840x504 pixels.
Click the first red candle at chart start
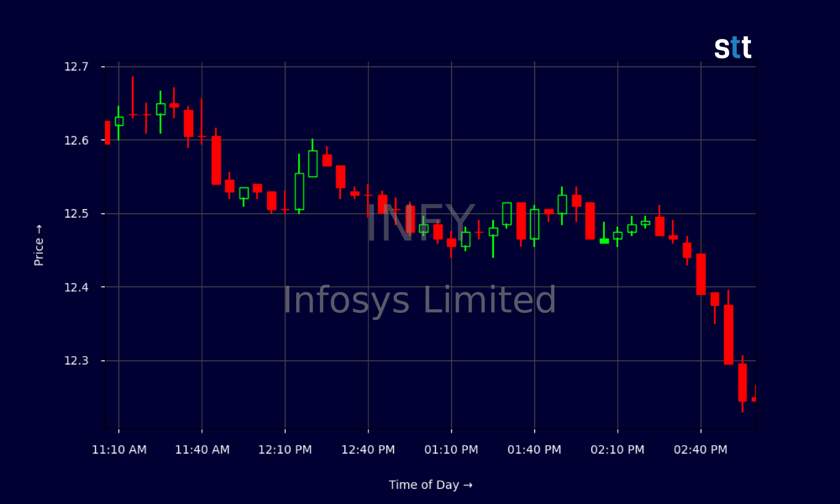[x=107, y=133]
